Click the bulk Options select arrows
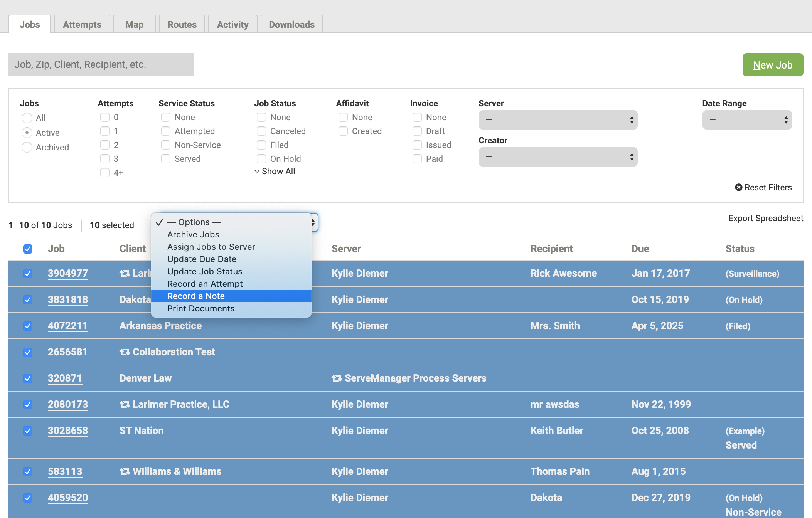This screenshot has width=812, height=518. click(x=313, y=222)
